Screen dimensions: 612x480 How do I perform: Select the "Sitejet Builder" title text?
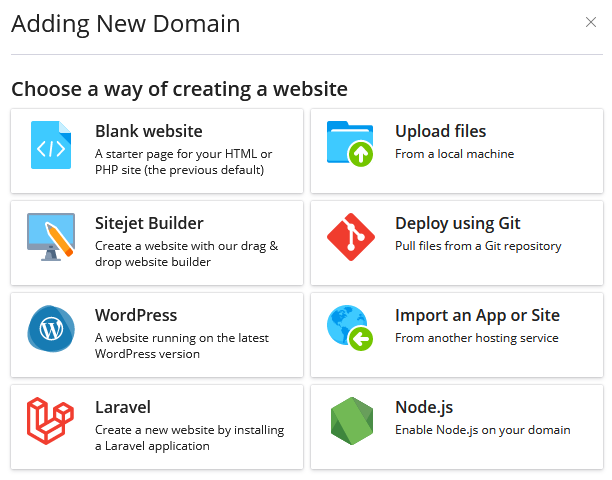[149, 223]
